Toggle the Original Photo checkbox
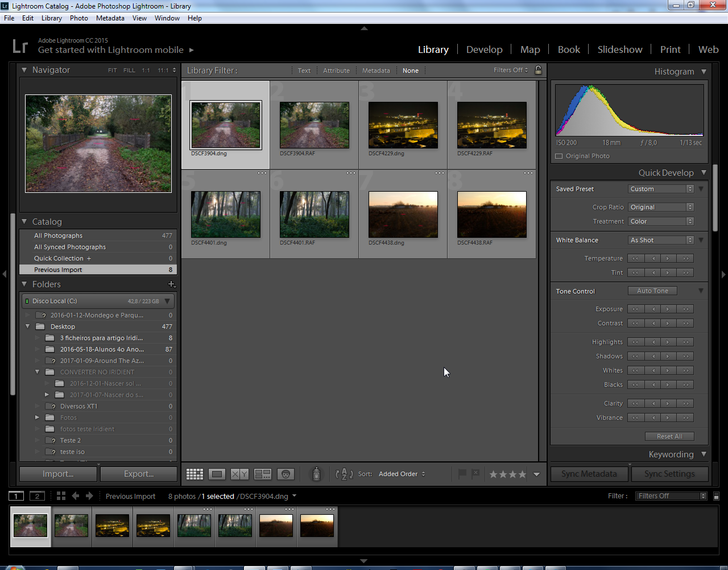728x570 pixels. pos(559,156)
